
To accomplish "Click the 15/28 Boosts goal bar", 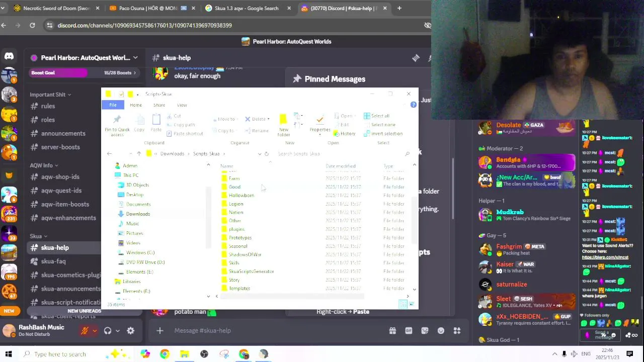I will (84, 73).
